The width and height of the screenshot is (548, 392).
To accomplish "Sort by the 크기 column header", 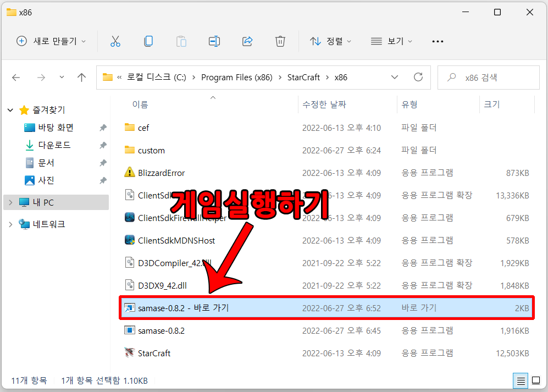I will [492, 104].
